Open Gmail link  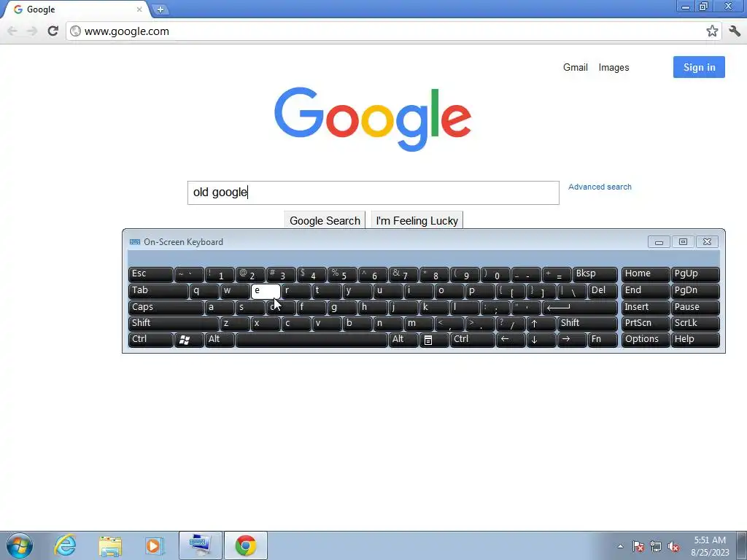click(575, 68)
